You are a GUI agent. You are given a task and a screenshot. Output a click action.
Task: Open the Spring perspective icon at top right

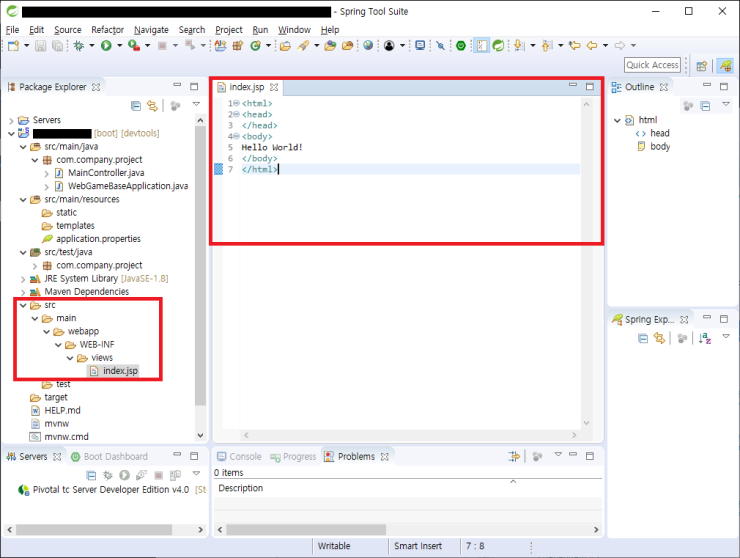724,65
